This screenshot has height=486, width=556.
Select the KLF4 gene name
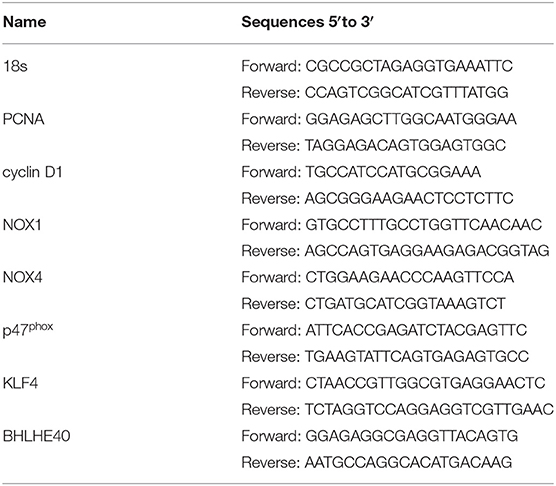point(21,383)
